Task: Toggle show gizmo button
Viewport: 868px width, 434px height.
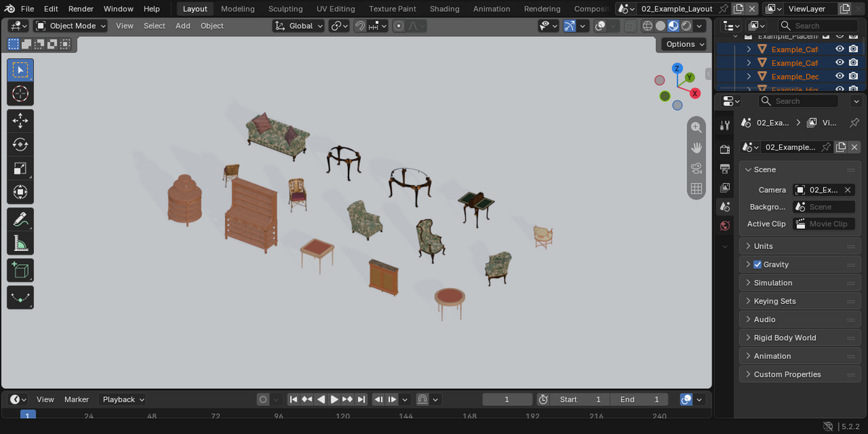Action: pos(569,26)
